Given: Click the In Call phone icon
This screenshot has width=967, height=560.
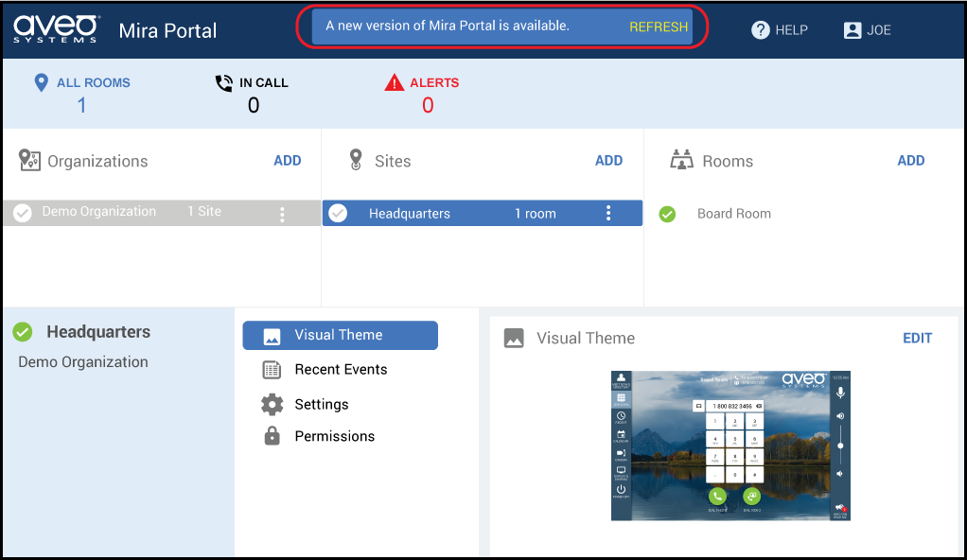Looking at the screenshot, I should 223,83.
